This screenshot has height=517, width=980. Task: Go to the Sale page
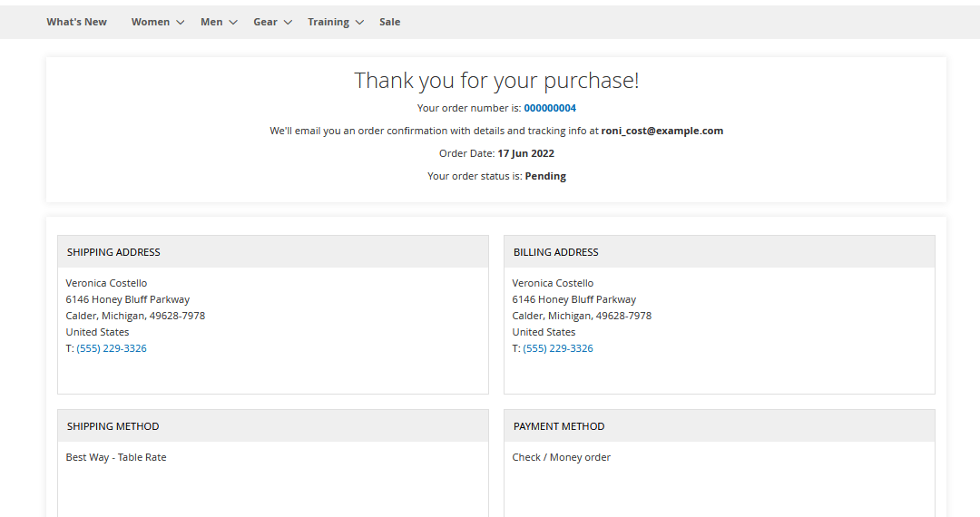pos(389,22)
